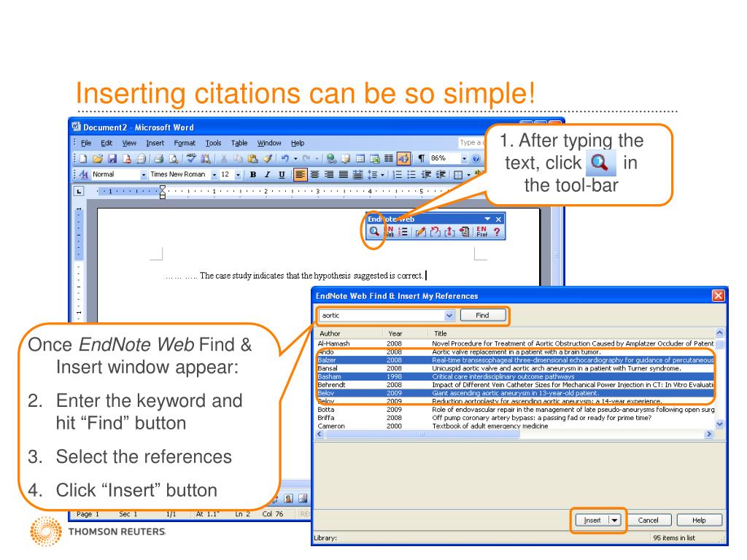Open EndNote Web via EN Web icon
The width and height of the screenshot is (747, 560).
pos(389,232)
